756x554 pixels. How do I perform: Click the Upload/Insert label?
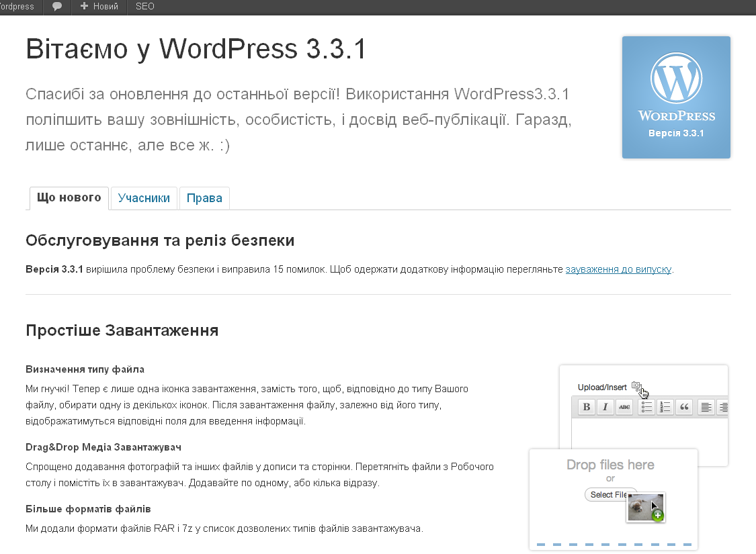pos(602,387)
